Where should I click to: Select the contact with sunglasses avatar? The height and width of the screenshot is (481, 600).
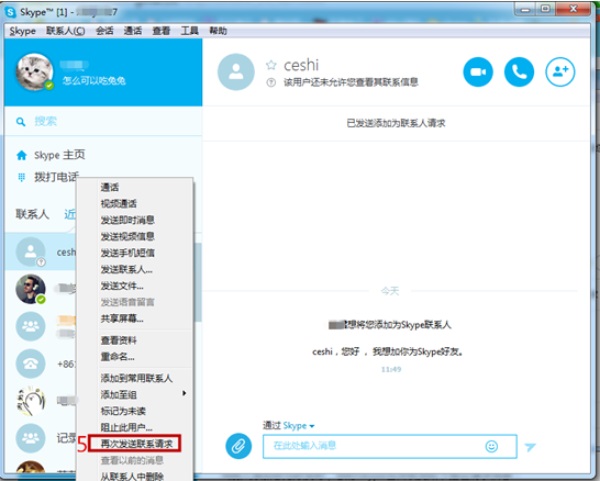coord(31,289)
